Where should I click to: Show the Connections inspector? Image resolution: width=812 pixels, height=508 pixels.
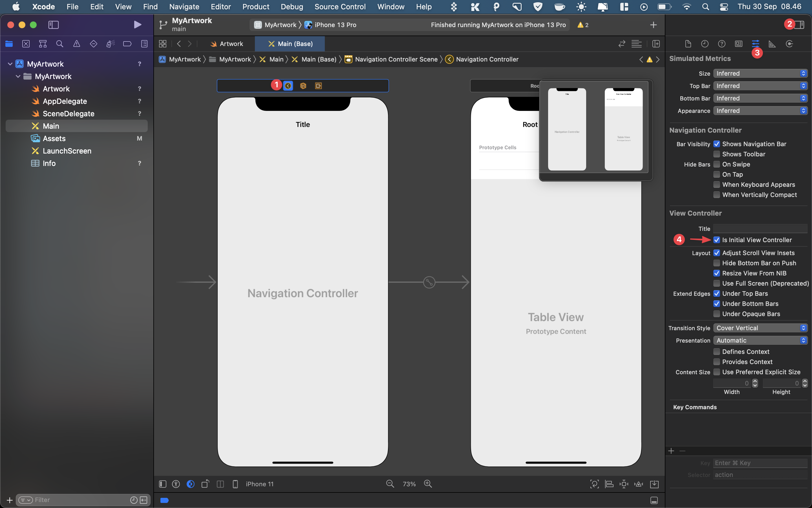(789, 44)
